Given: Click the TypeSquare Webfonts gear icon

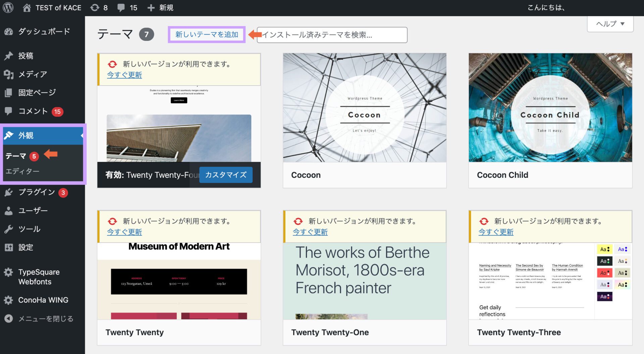Looking at the screenshot, I should (x=9, y=272).
